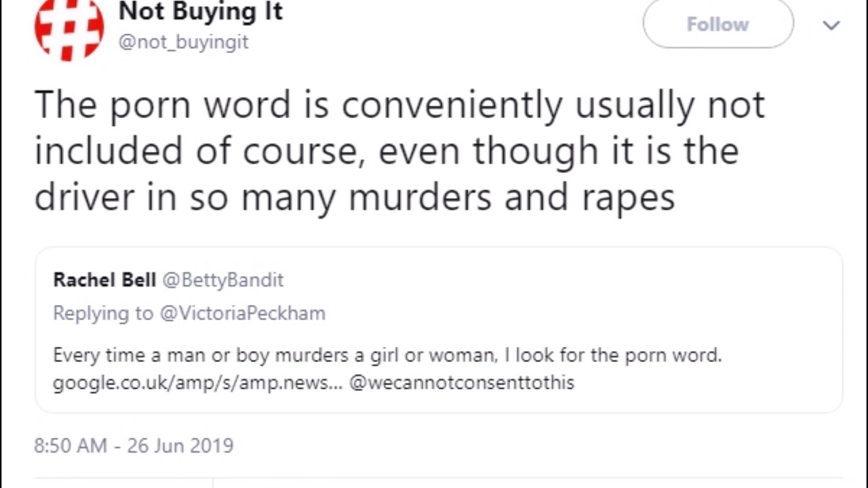Click the main tweet's first line of text
Image resolution: width=868 pixels, height=488 pixels.
click(399, 105)
